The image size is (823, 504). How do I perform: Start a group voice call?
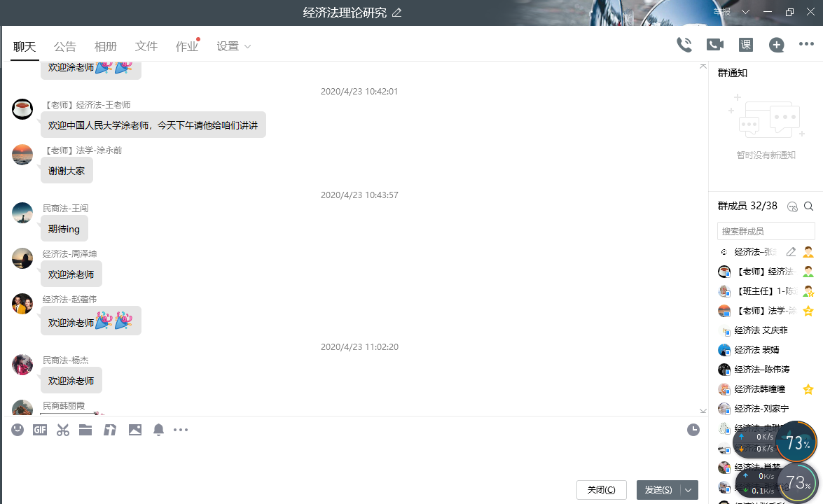tap(684, 45)
